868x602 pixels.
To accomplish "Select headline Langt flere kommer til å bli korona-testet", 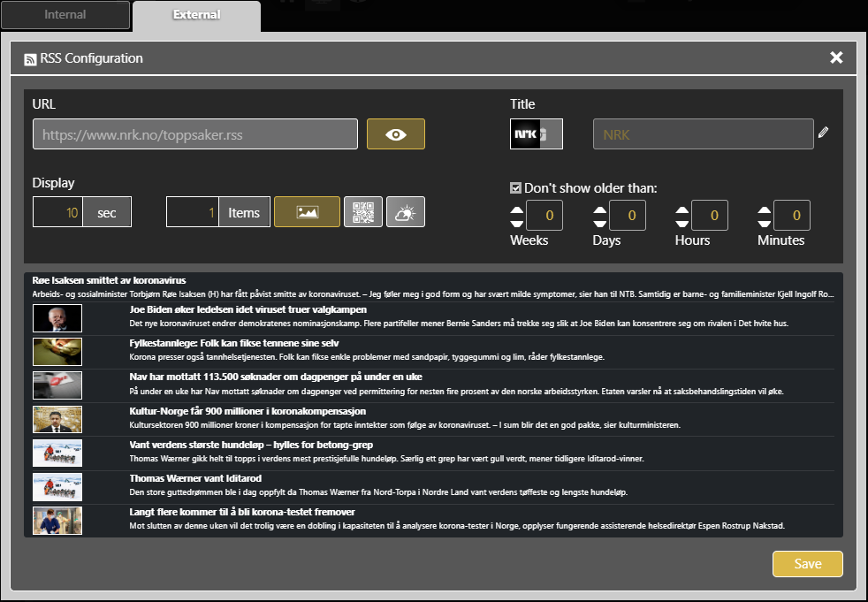I will coord(242,513).
